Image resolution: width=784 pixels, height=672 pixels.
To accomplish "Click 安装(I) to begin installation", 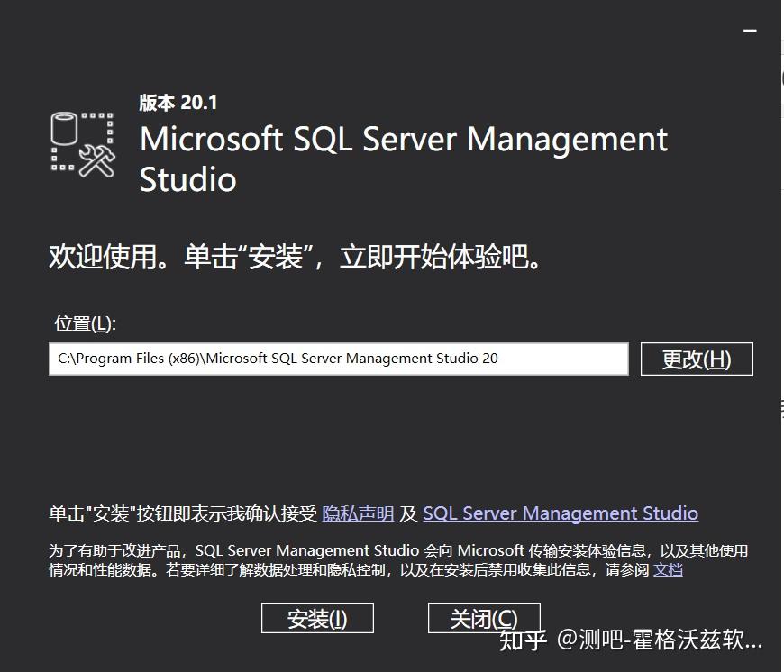I will tap(316, 618).
